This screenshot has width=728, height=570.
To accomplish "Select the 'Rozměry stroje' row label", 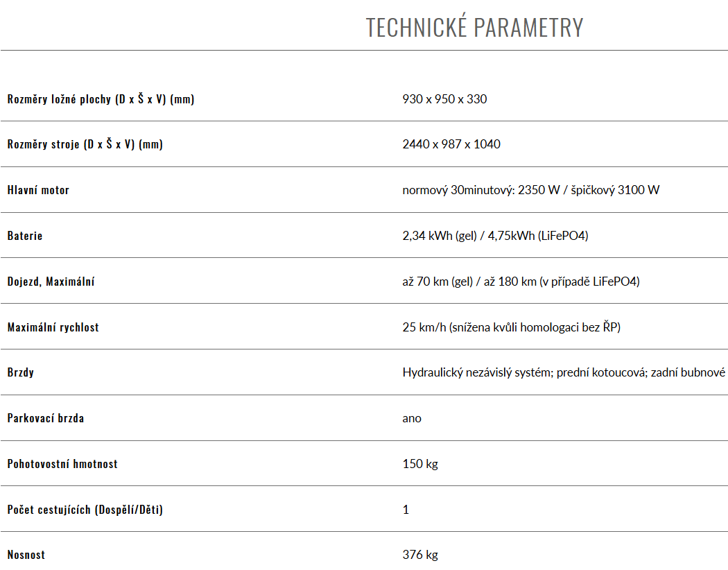I will (85, 145).
